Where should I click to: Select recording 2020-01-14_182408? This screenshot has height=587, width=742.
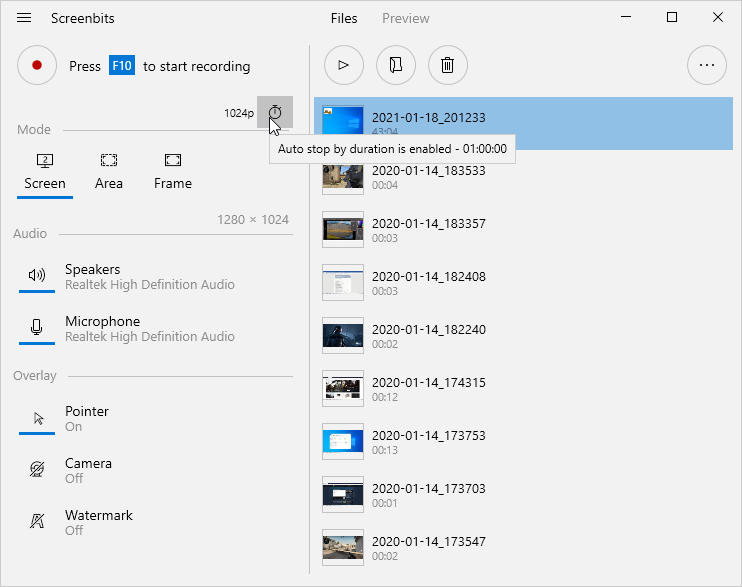(523, 283)
